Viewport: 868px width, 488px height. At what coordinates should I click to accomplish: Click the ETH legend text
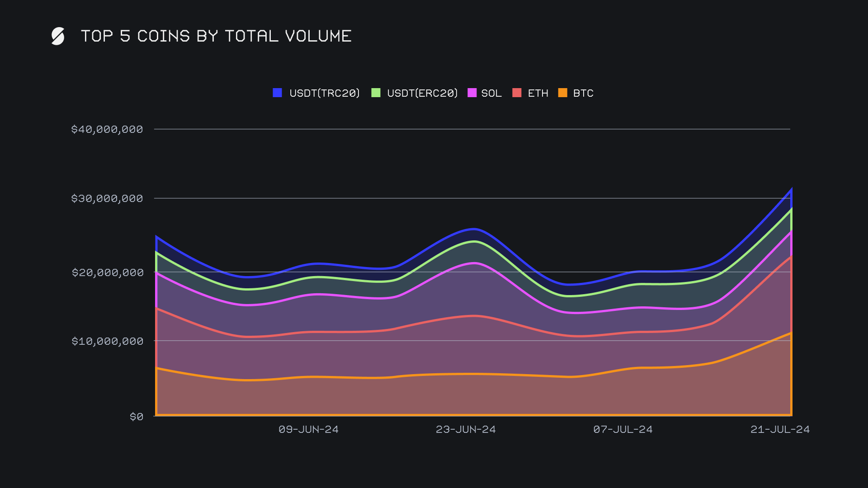click(538, 93)
